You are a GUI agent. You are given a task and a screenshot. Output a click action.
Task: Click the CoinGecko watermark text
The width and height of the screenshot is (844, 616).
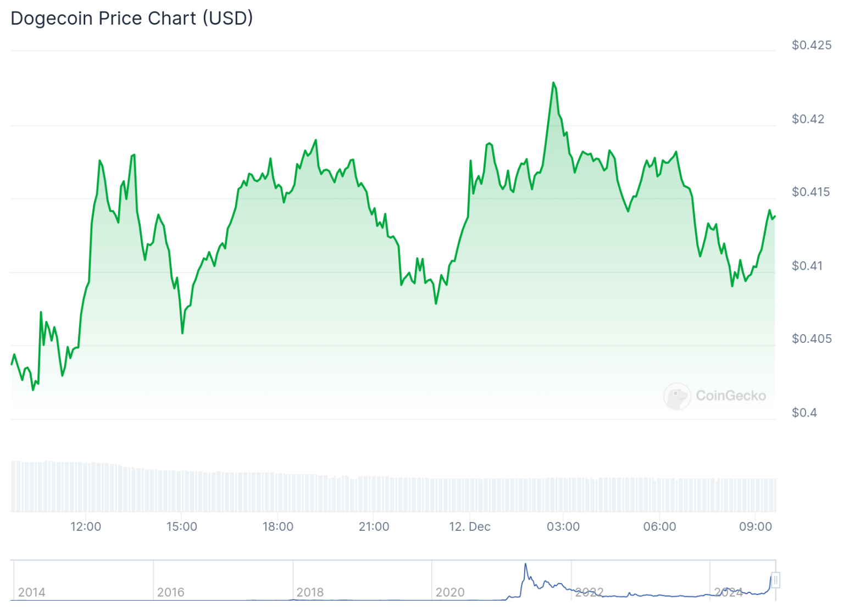pos(730,396)
